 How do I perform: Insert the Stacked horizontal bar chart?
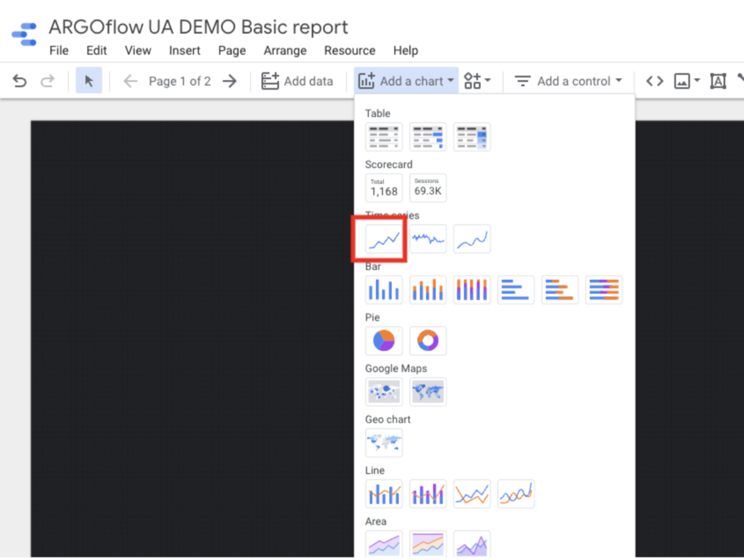[560, 289]
